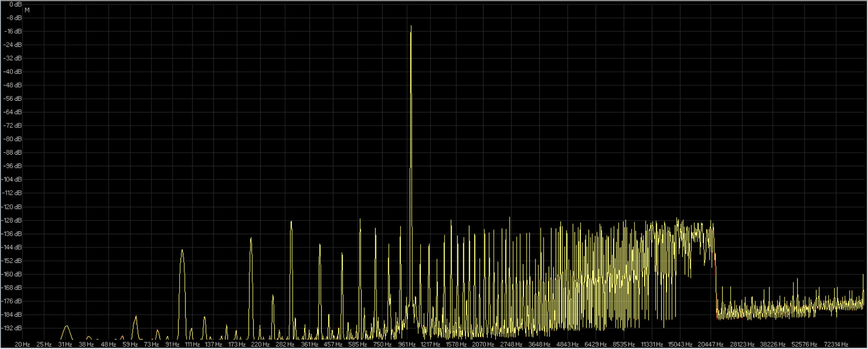This screenshot has height=349, width=868.
Task: Click the 1217 Hz frequency label
Action: [x=430, y=344]
